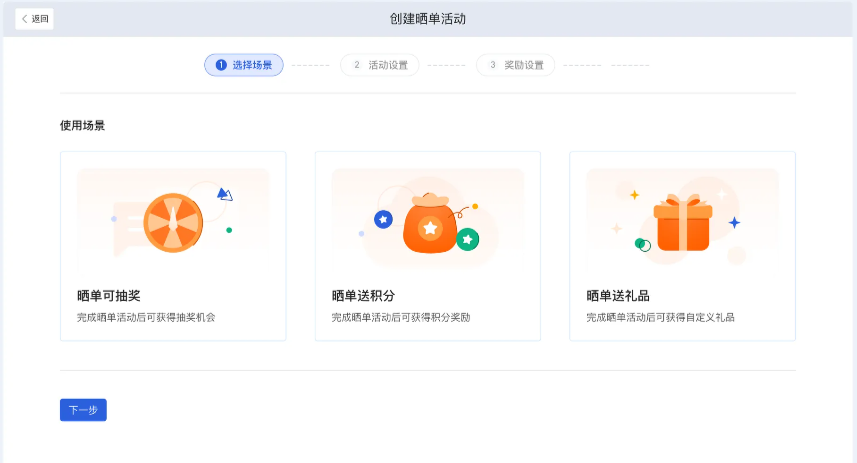Click the 下一步 button
857x463 pixels.
83,410
